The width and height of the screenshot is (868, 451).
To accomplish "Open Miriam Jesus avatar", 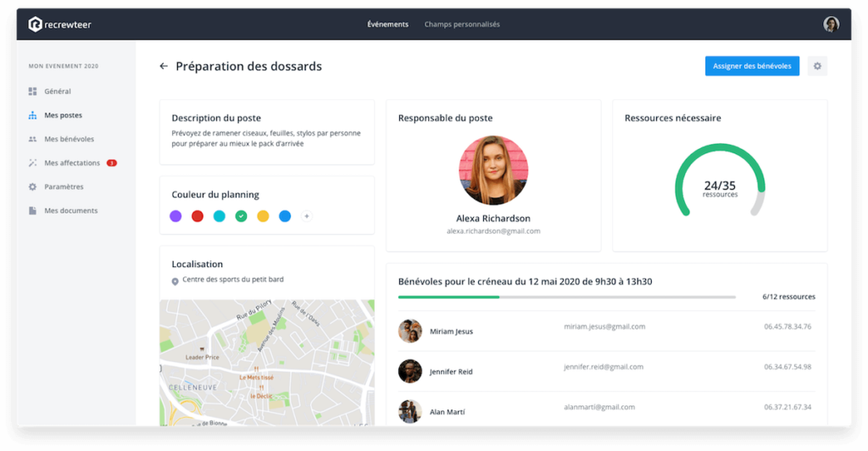I will point(410,331).
